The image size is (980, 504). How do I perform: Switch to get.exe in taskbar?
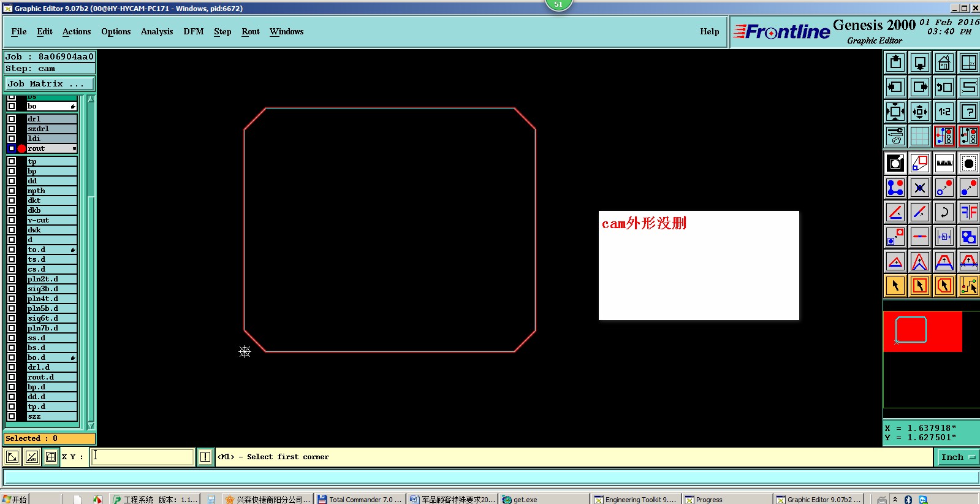544,499
